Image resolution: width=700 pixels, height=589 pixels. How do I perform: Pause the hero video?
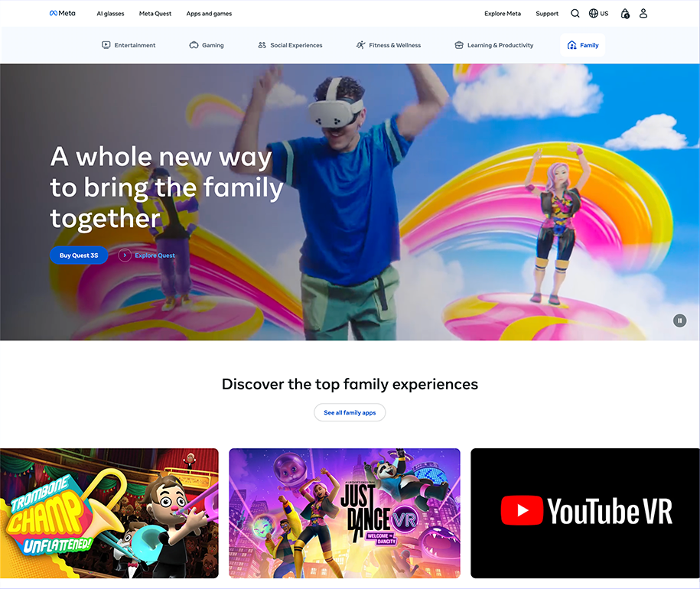pyautogui.click(x=680, y=321)
